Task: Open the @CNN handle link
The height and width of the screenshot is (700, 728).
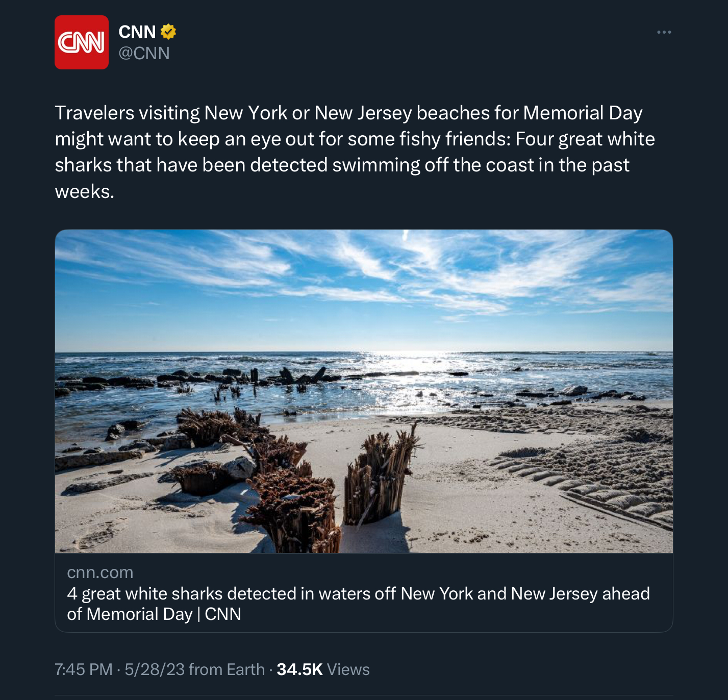Action: click(144, 53)
